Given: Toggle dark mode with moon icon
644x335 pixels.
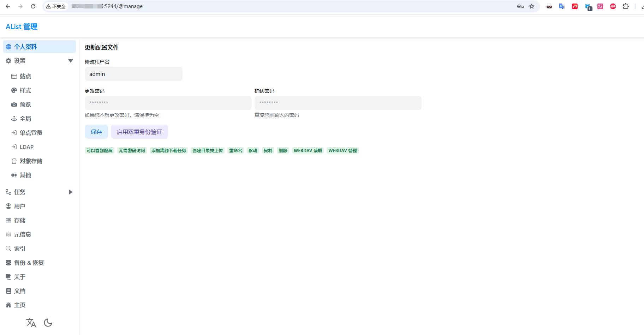Looking at the screenshot, I should tap(48, 323).
